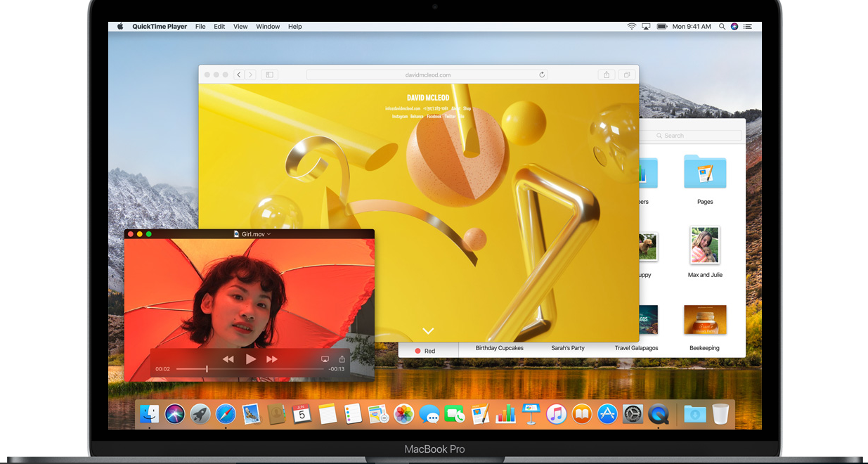The height and width of the screenshot is (464, 868).
Task: Click the down chevron on the webpage
Action: coord(428,330)
